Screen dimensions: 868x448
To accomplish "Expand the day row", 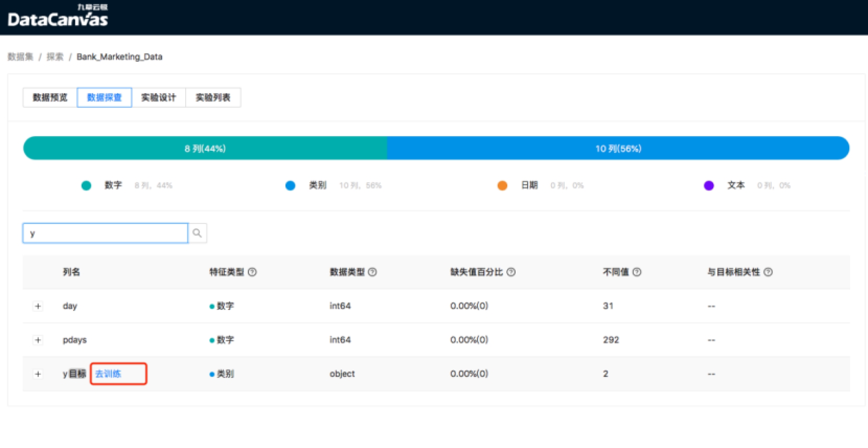I will click(x=38, y=306).
